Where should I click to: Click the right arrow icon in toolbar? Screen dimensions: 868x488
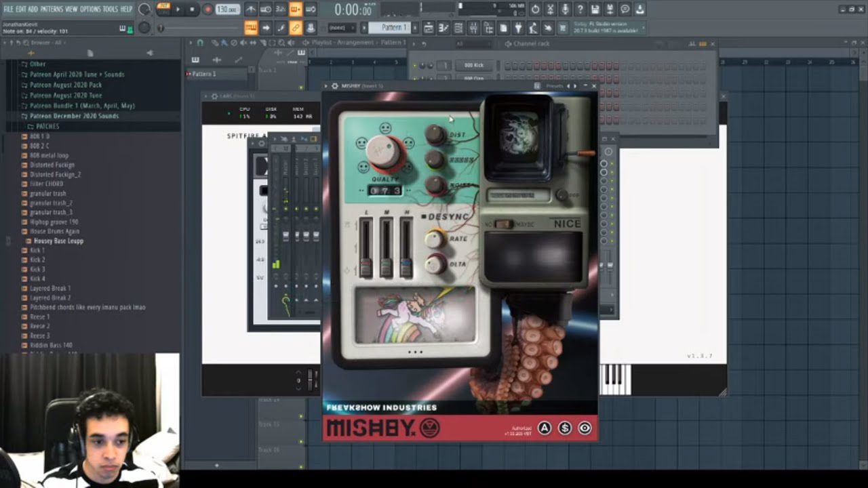tap(267, 28)
